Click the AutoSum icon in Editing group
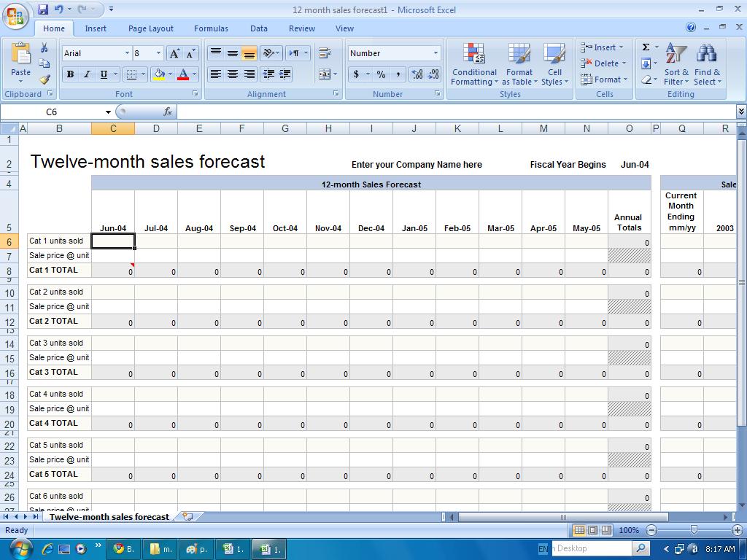The height and width of the screenshot is (560, 747). coord(645,47)
